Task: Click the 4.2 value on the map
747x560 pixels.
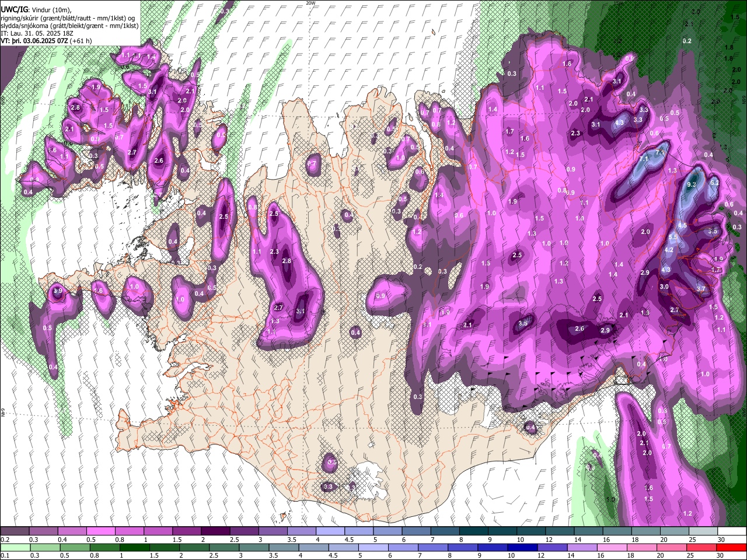Action: tap(669, 250)
